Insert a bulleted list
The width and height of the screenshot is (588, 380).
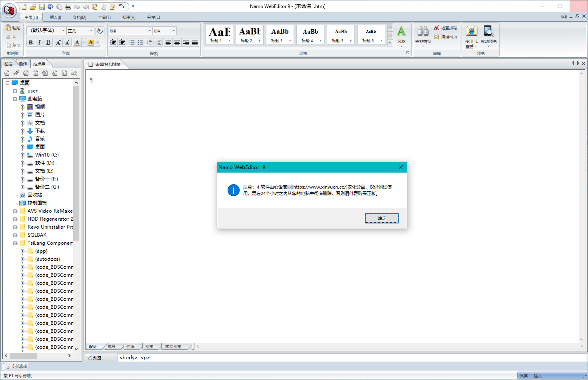(140, 42)
